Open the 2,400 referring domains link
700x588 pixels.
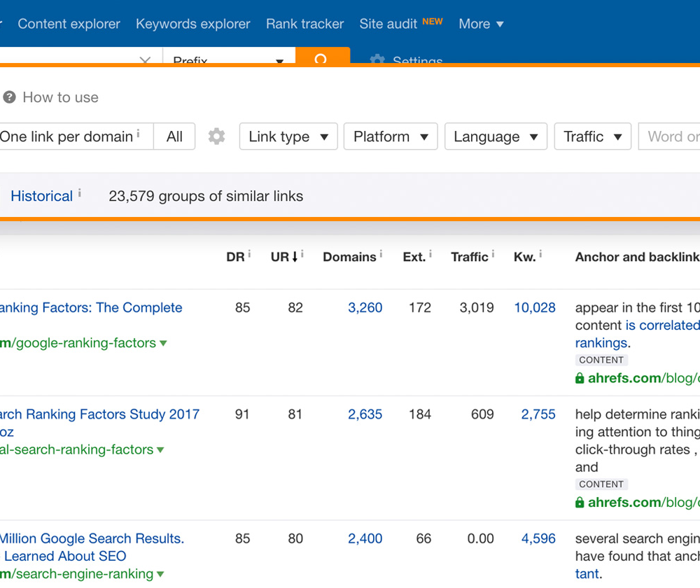[365, 538]
